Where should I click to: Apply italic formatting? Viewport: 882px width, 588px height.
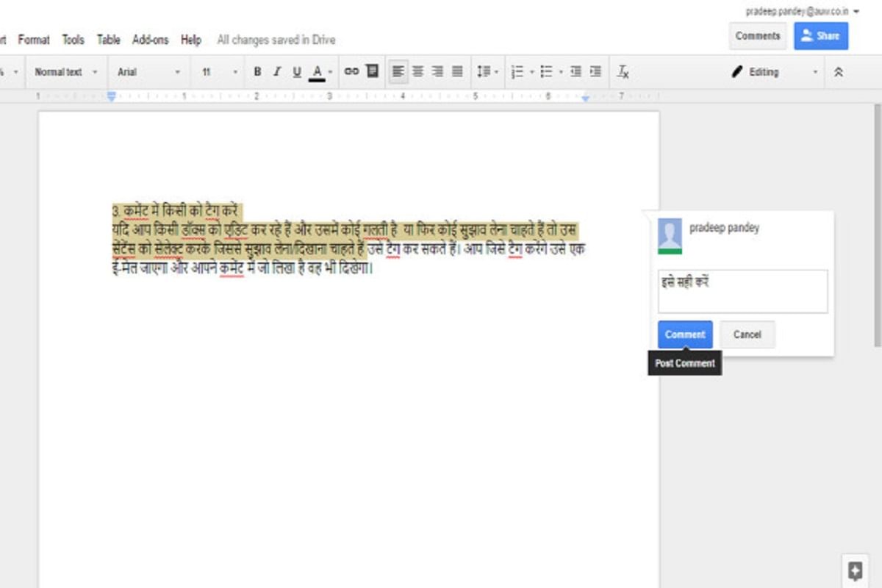point(276,71)
